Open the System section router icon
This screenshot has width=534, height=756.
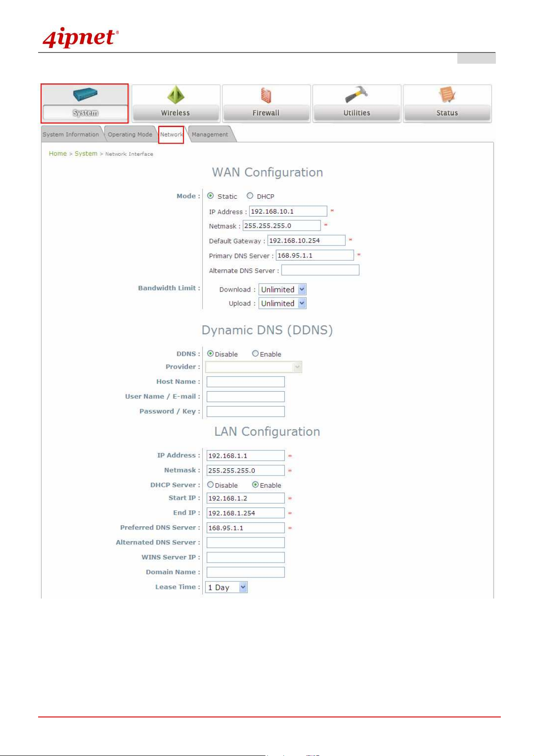(85, 95)
